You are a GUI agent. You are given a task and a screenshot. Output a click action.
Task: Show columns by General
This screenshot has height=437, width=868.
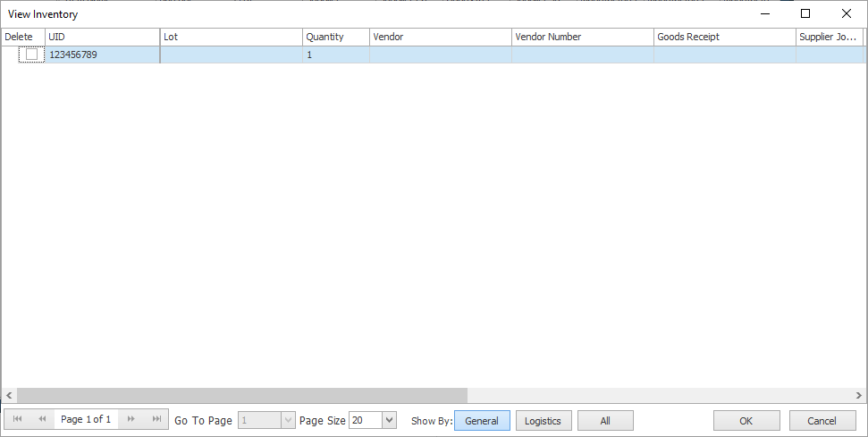point(482,421)
